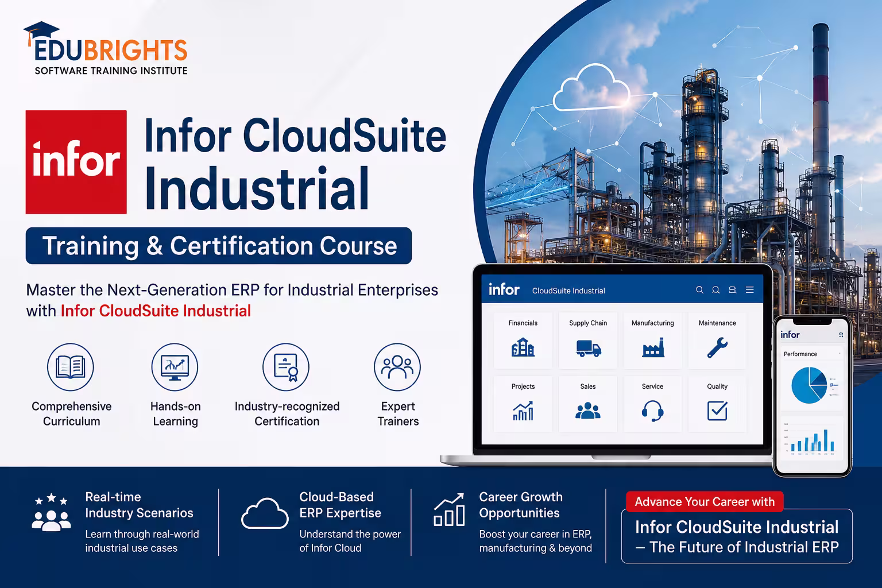Click the bar chart on phone screen

[x=812, y=440]
